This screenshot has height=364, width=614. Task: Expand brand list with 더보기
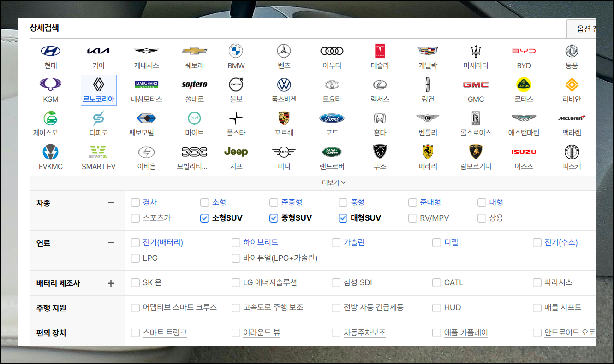click(x=334, y=183)
